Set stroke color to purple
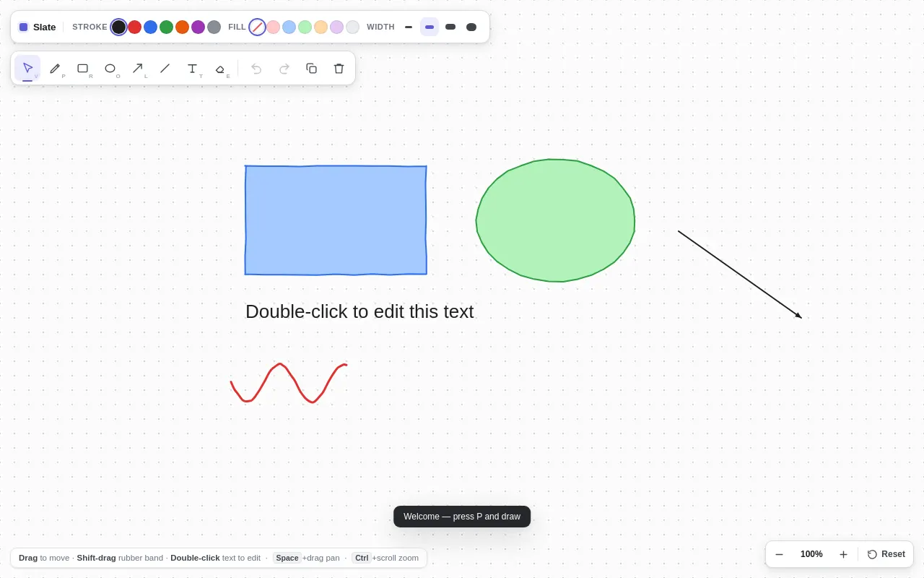The height and width of the screenshot is (578, 924). 198,27
